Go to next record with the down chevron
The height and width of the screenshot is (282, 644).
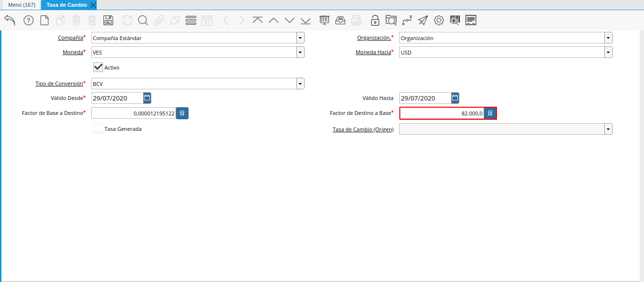pos(290,20)
